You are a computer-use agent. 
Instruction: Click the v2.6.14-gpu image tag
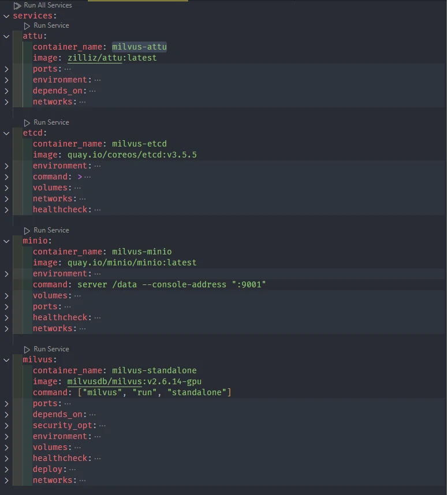(174, 381)
